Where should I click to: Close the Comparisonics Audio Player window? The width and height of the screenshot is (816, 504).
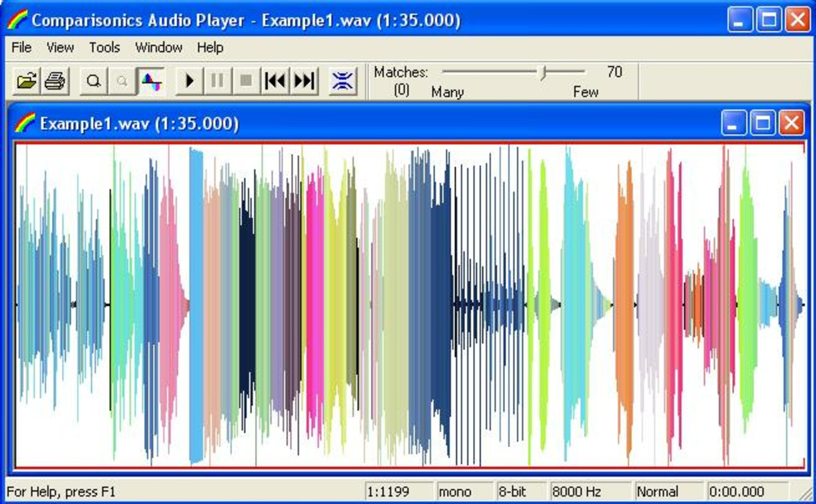click(x=798, y=20)
